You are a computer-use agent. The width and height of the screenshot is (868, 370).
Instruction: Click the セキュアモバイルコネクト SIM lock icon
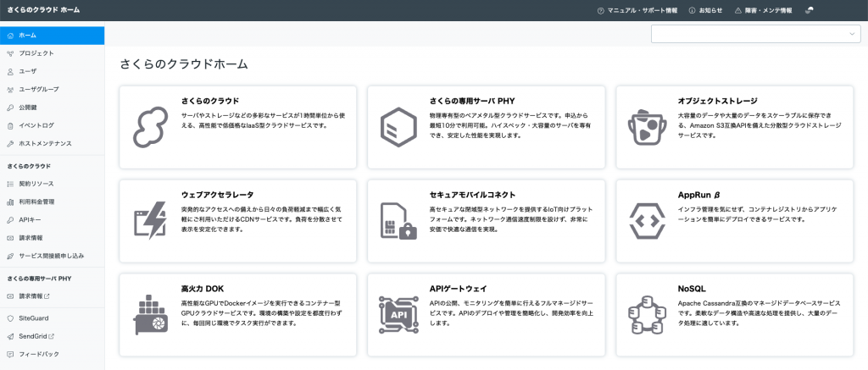[398, 221]
